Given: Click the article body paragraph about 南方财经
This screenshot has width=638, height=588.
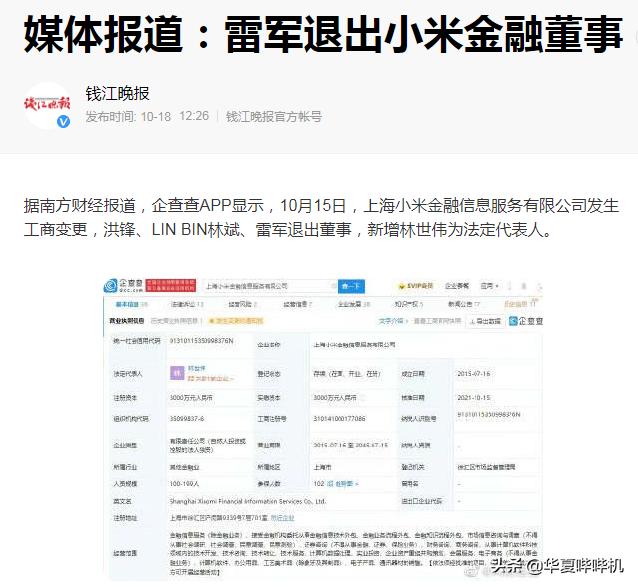Looking at the screenshot, I should (x=321, y=217).
